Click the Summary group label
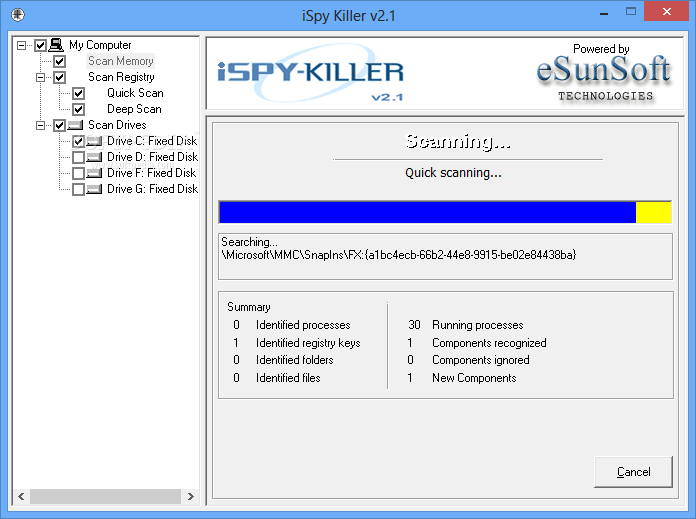 pyautogui.click(x=249, y=307)
